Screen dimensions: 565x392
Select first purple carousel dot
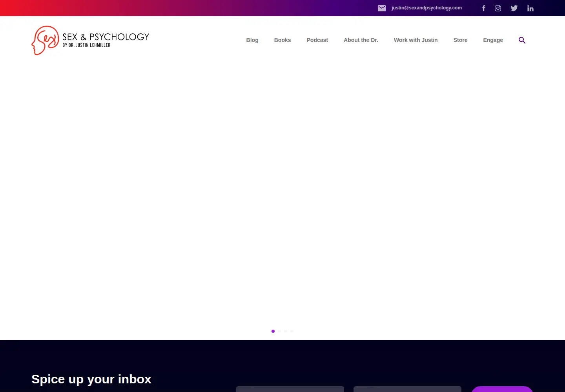click(273, 331)
